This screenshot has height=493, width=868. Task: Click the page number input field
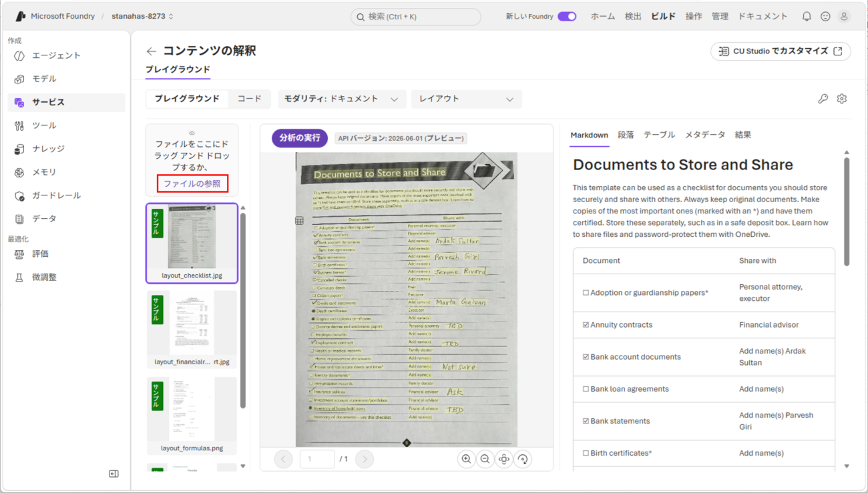point(317,459)
